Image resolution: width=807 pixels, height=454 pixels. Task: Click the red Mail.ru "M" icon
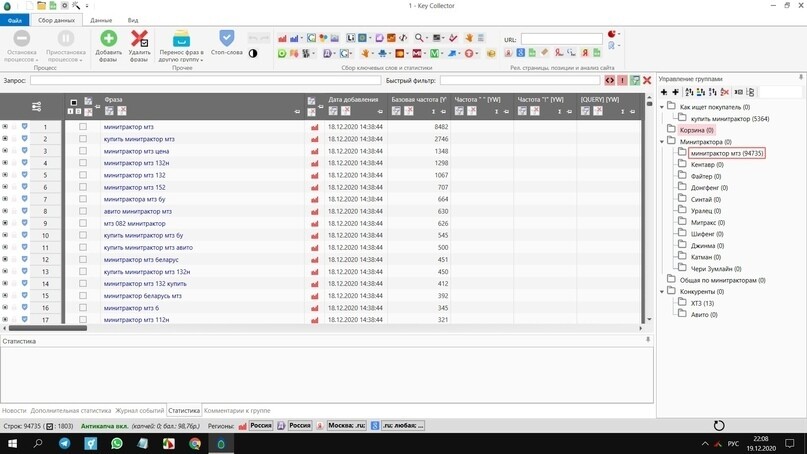click(x=416, y=53)
